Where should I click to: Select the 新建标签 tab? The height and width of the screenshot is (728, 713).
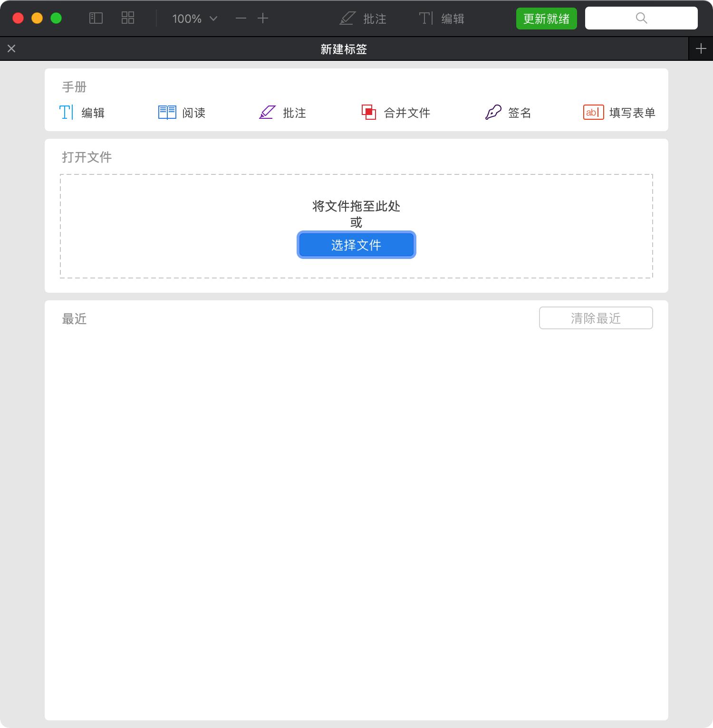343,49
